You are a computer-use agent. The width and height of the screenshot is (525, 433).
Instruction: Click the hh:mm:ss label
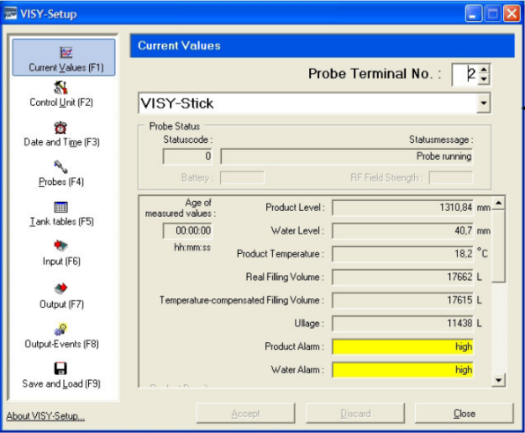coord(192,247)
